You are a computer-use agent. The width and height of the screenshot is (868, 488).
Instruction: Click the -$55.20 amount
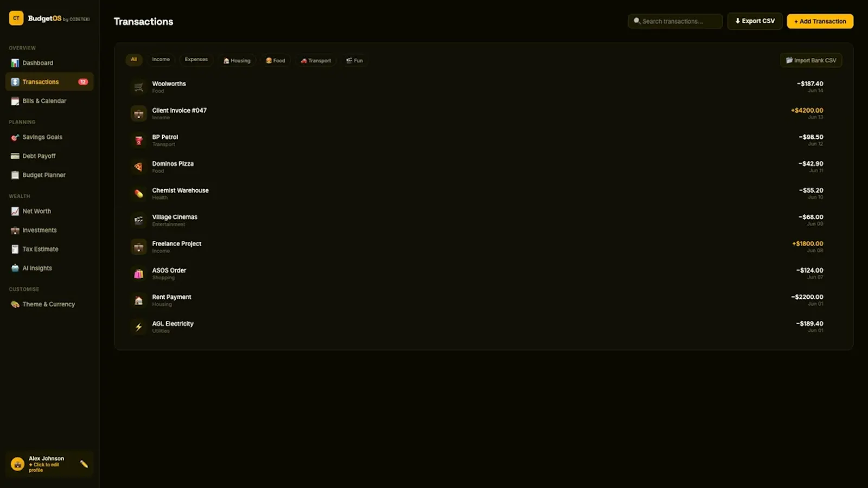coord(810,190)
